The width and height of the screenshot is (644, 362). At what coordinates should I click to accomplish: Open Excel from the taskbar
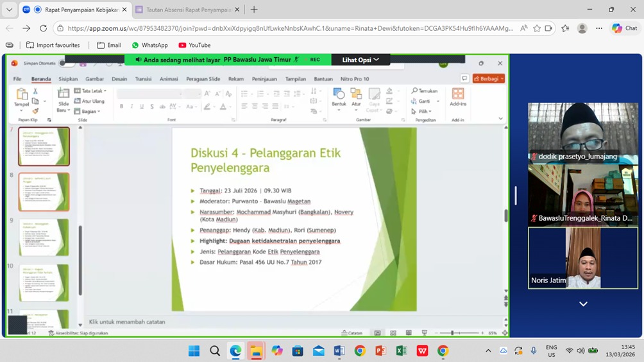point(402,351)
